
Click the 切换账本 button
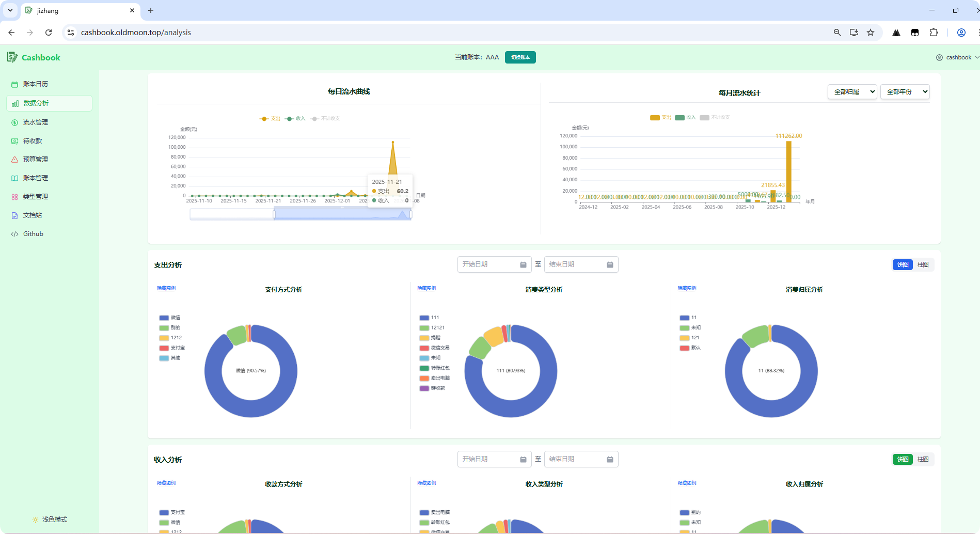(520, 57)
